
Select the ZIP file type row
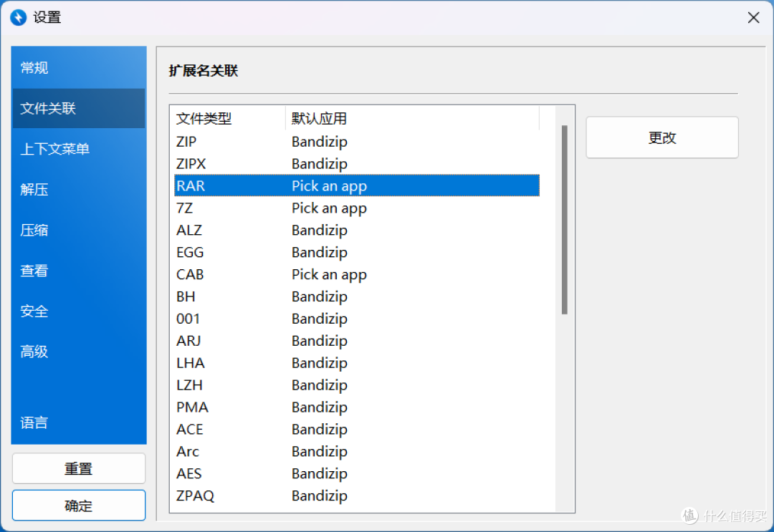pos(357,142)
